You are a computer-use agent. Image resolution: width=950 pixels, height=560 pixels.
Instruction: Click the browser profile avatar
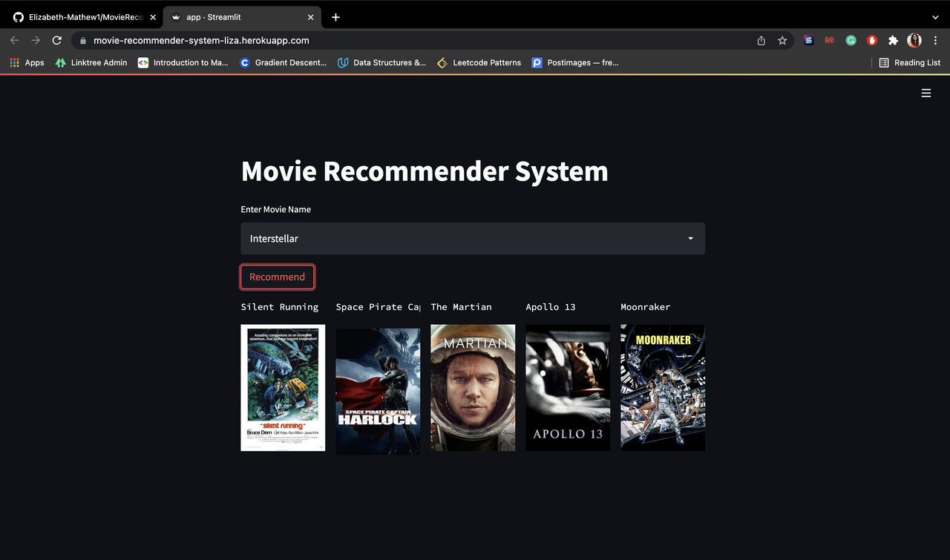tap(914, 40)
